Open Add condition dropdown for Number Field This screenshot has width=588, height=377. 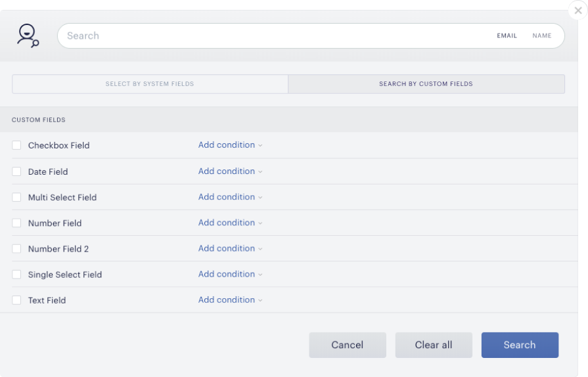(230, 223)
